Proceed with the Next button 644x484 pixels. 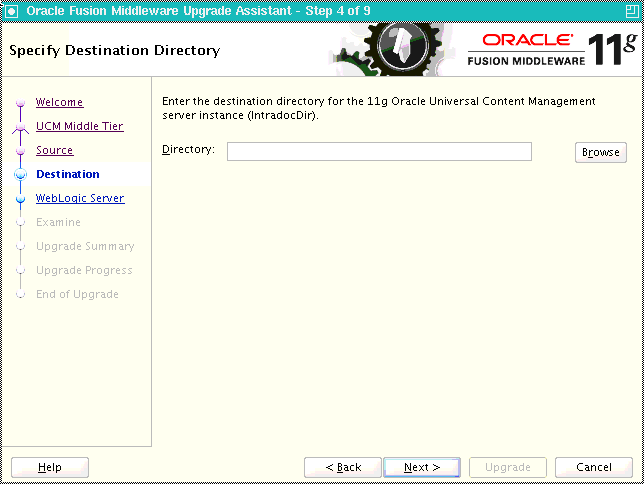[422, 467]
